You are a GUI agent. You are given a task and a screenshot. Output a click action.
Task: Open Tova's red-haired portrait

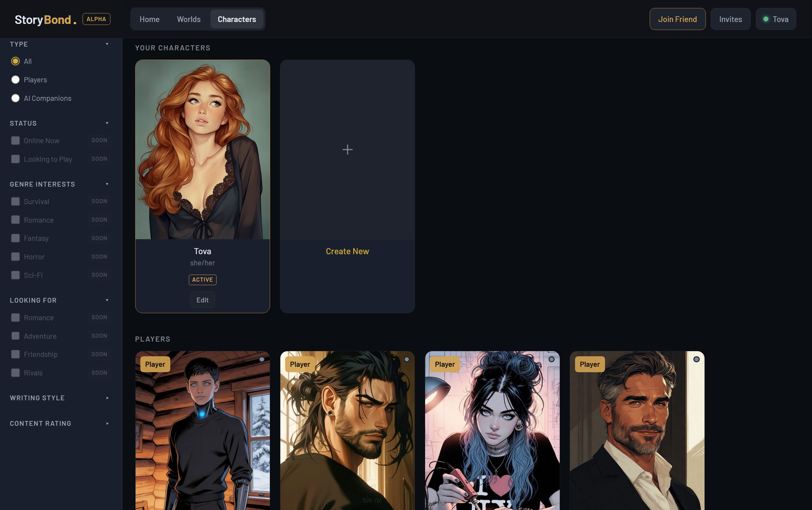tap(202, 149)
